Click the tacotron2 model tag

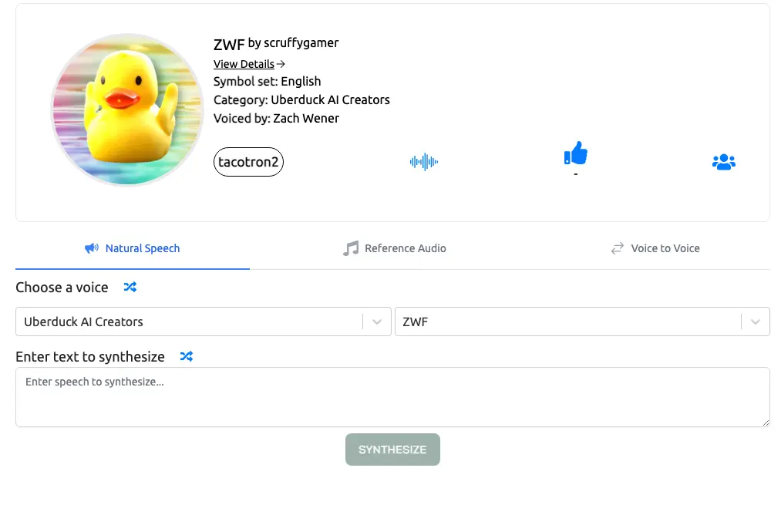248,162
